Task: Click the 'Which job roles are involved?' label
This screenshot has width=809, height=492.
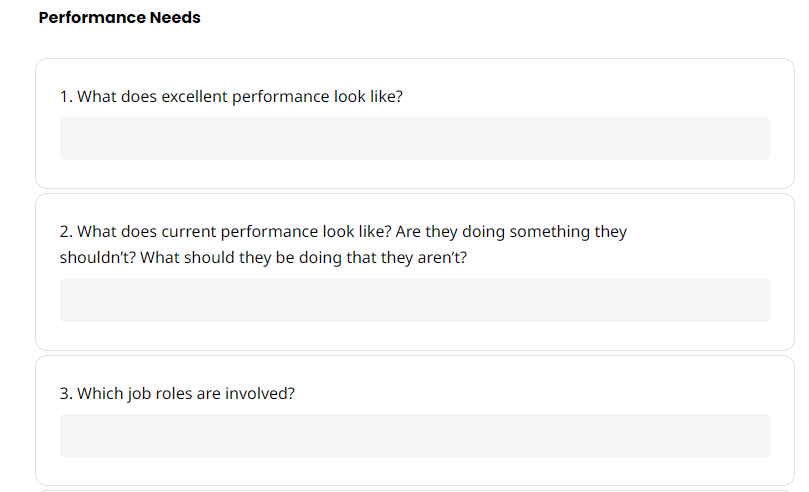Action: coord(186,393)
